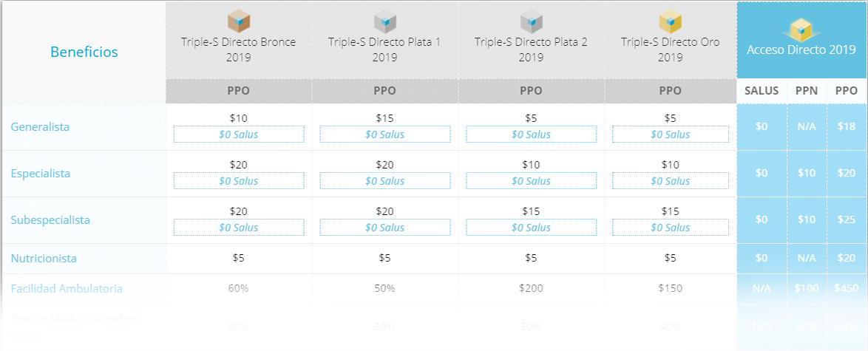Click the Oro plan gold cube icon
The width and height of the screenshot is (868, 351).
pyautogui.click(x=670, y=22)
